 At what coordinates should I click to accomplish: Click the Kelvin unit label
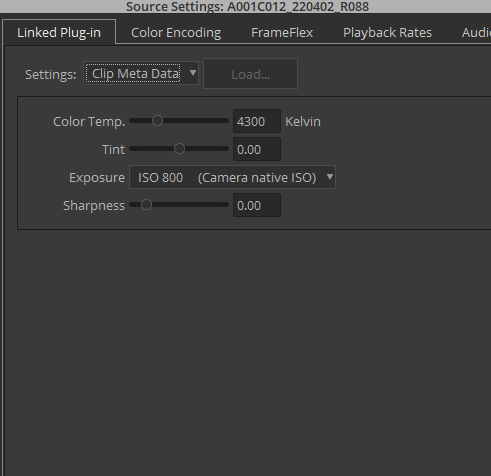303,122
